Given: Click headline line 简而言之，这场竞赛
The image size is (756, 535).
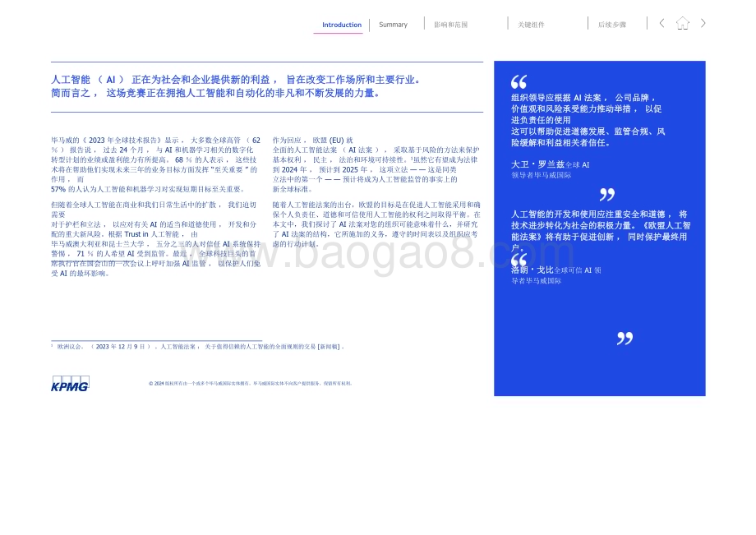Looking at the screenshot, I should [216, 93].
